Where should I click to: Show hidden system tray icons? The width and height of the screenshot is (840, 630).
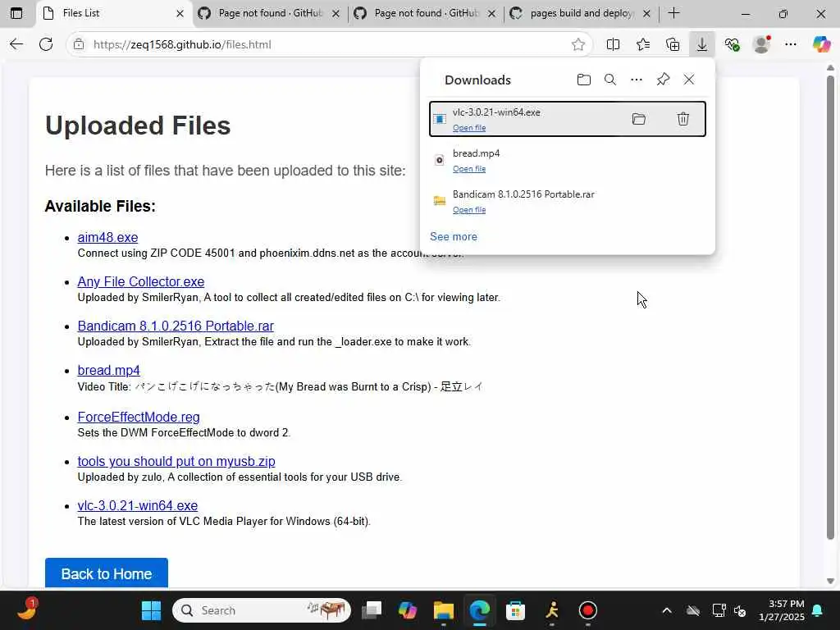(666, 610)
